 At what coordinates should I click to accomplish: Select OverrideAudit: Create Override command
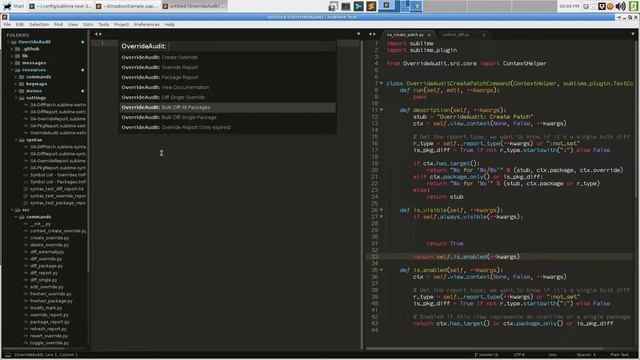click(228, 58)
